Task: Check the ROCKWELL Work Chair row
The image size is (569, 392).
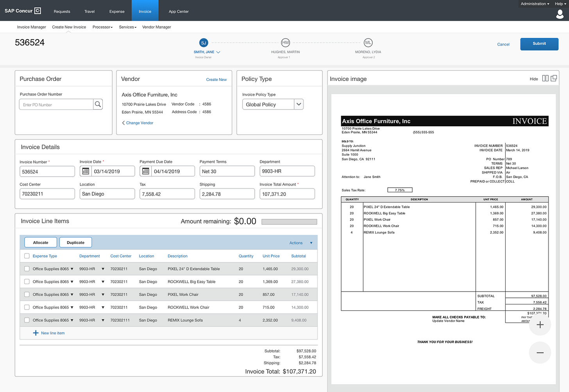Action: (27, 308)
